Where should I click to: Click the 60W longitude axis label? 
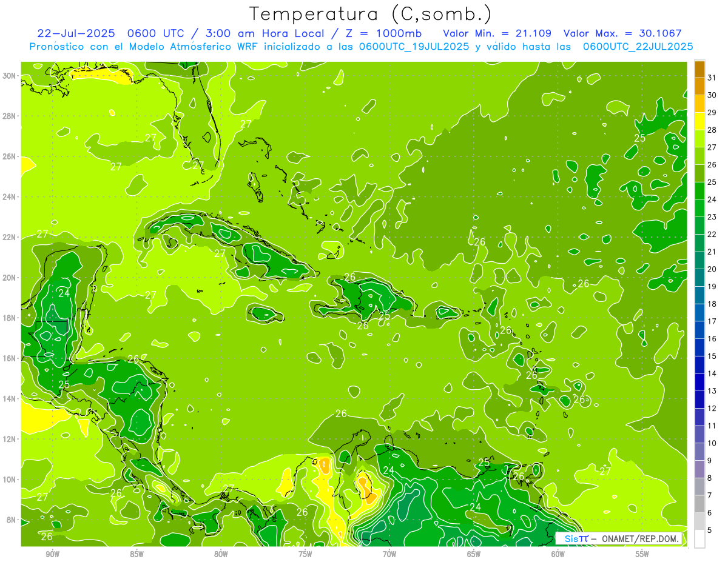tap(558, 554)
